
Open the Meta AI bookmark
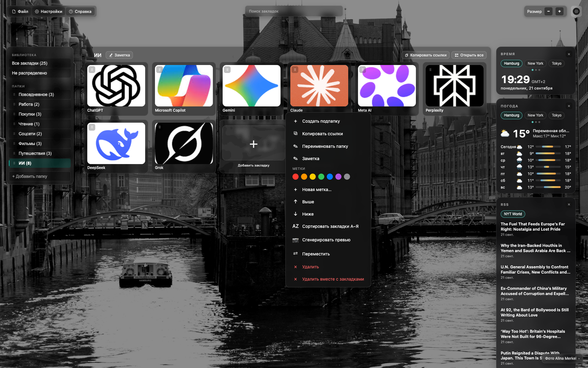pos(387,86)
